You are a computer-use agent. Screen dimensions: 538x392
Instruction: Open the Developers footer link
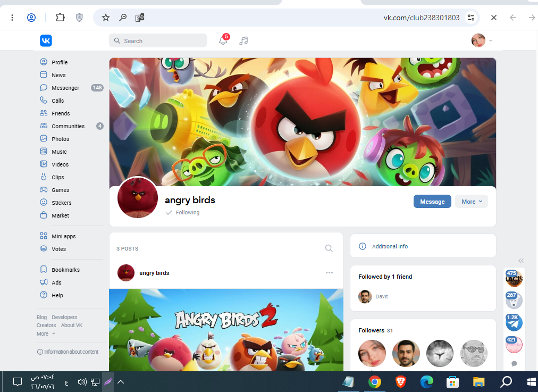tap(64, 317)
